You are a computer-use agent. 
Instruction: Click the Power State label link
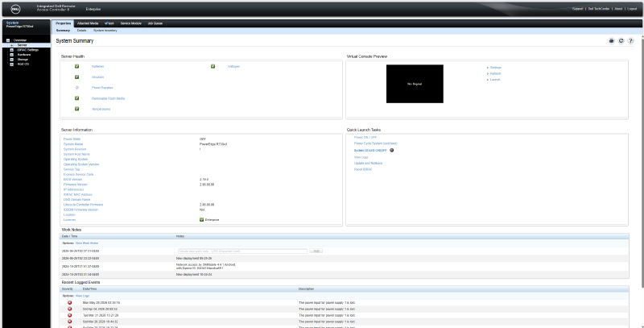[x=72, y=139]
